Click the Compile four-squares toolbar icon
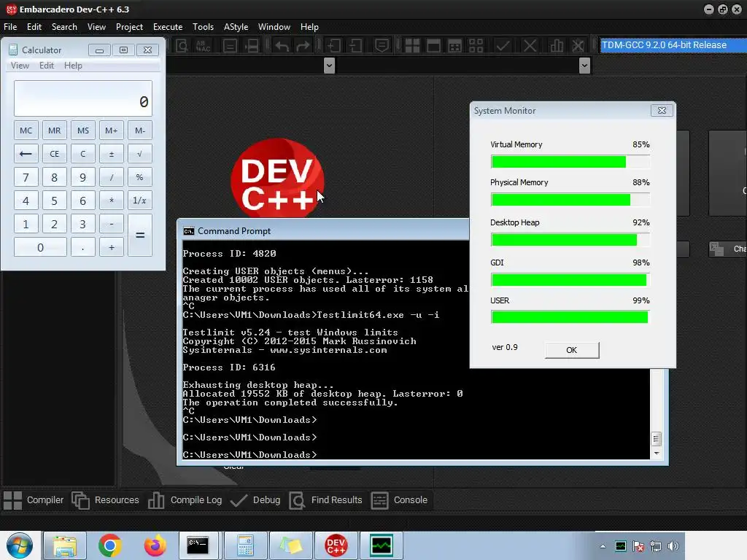Viewport: 747px width, 560px height. pyautogui.click(x=412, y=46)
